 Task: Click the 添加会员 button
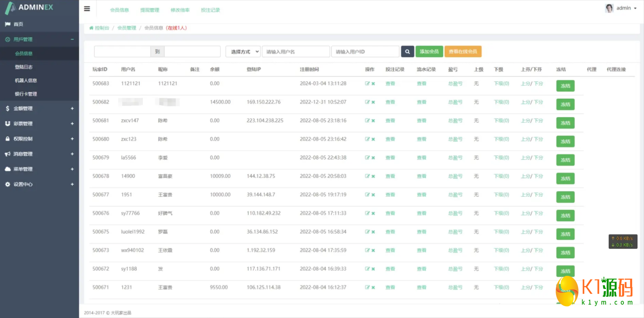pyautogui.click(x=429, y=51)
